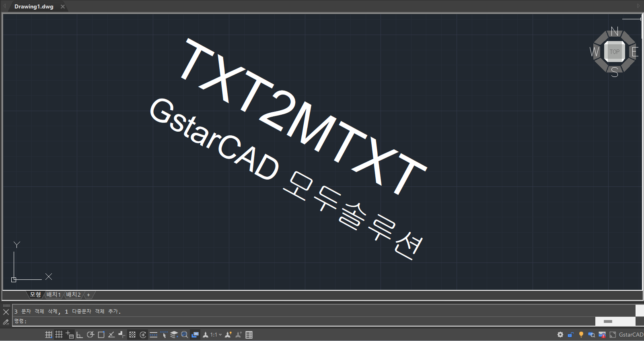Open the mail notification warning icon
This screenshot has width=644, height=341.
[602, 335]
